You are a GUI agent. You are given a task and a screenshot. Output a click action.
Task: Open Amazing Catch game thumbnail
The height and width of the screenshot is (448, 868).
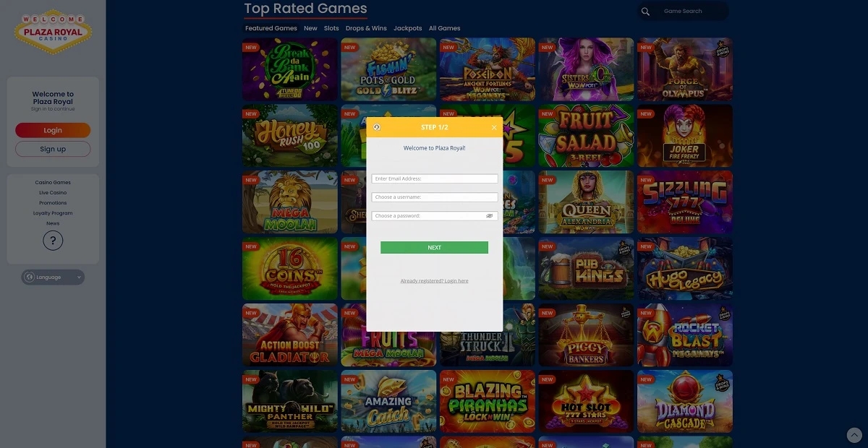click(x=388, y=401)
